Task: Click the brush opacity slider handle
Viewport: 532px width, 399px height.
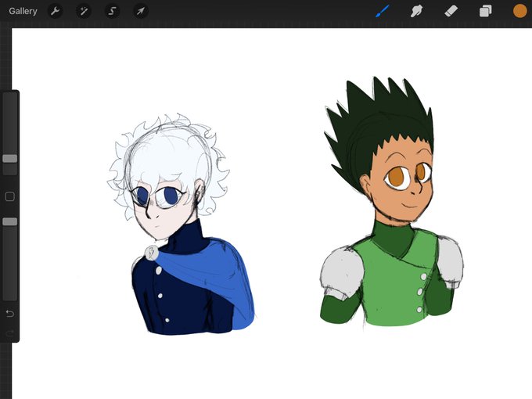Action: pyautogui.click(x=10, y=221)
